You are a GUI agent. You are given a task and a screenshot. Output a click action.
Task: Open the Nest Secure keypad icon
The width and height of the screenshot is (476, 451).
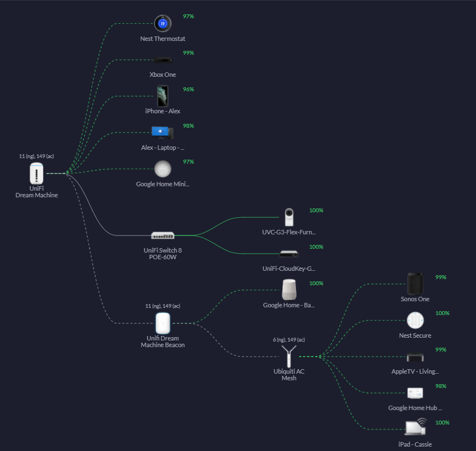tap(415, 320)
